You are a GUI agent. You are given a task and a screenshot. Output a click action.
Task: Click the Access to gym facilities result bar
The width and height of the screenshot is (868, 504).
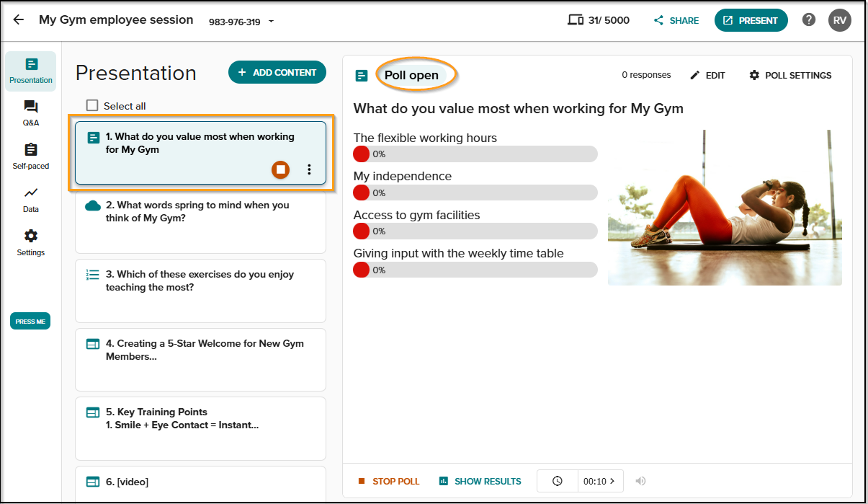tap(475, 231)
